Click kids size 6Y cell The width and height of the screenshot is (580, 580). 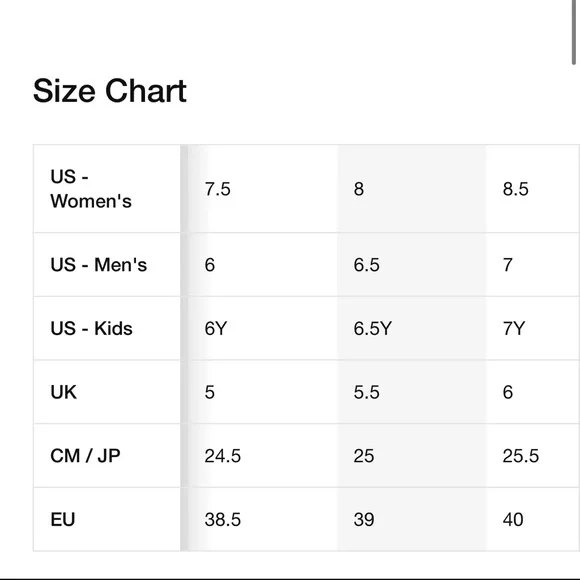click(x=263, y=328)
